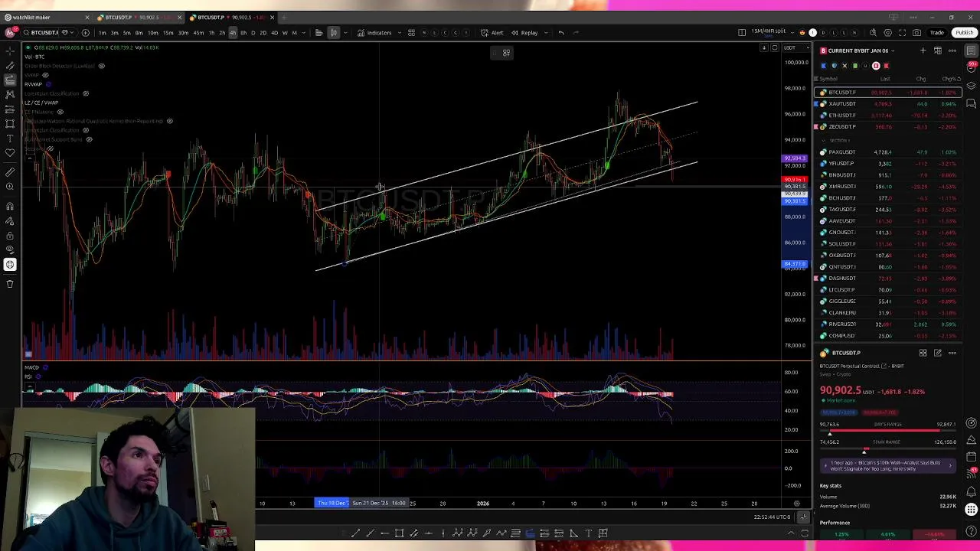Open the layout setup icon
The image size is (980, 551).
tap(742, 33)
